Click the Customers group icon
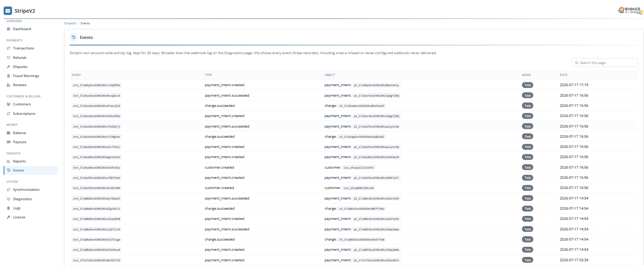 coord(8,104)
